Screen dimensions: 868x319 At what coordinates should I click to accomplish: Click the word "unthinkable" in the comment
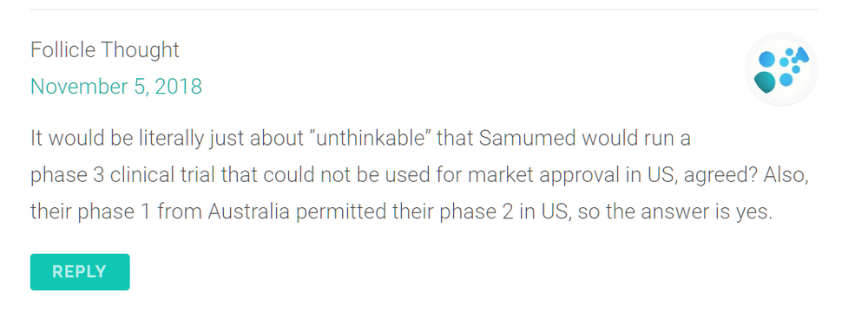tap(372, 138)
